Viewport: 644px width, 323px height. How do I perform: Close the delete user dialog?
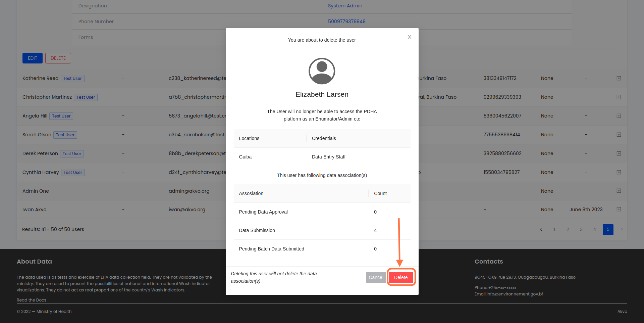coord(409,37)
